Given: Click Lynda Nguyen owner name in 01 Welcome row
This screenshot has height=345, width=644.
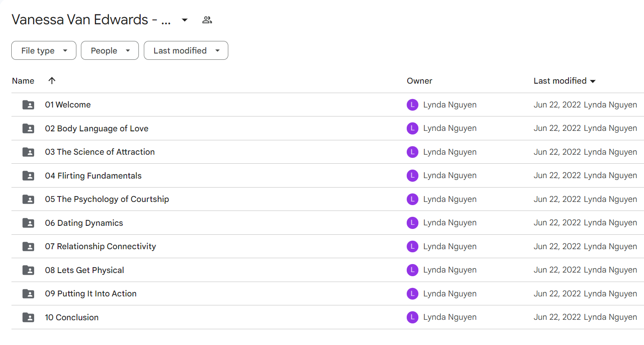Looking at the screenshot, I should tap(450, 105).
